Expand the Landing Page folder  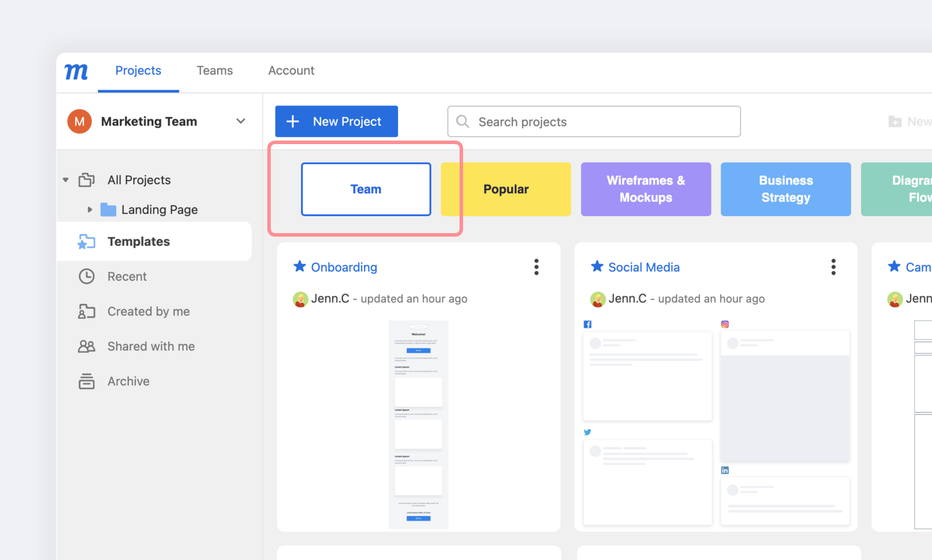point(90,210)
